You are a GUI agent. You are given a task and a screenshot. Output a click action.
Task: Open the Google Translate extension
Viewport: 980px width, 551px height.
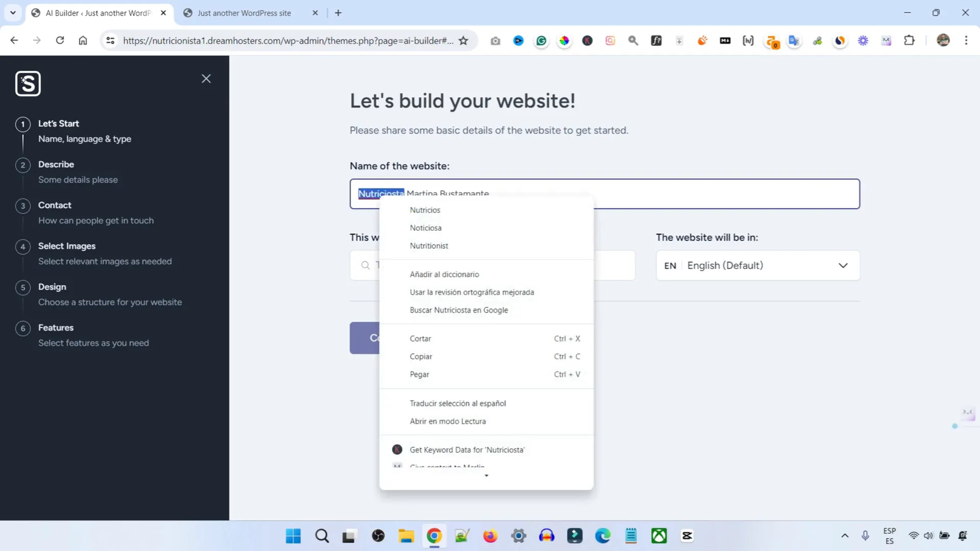coord(794,40)
